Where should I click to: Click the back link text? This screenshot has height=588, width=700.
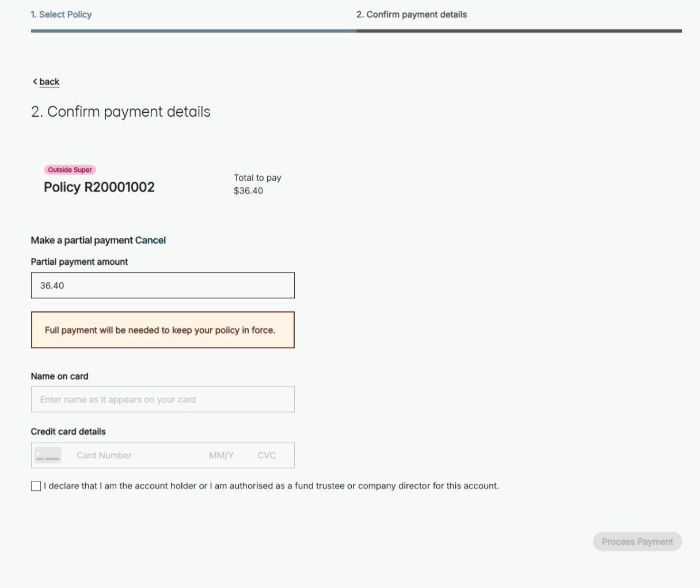[x=50, y=82]
